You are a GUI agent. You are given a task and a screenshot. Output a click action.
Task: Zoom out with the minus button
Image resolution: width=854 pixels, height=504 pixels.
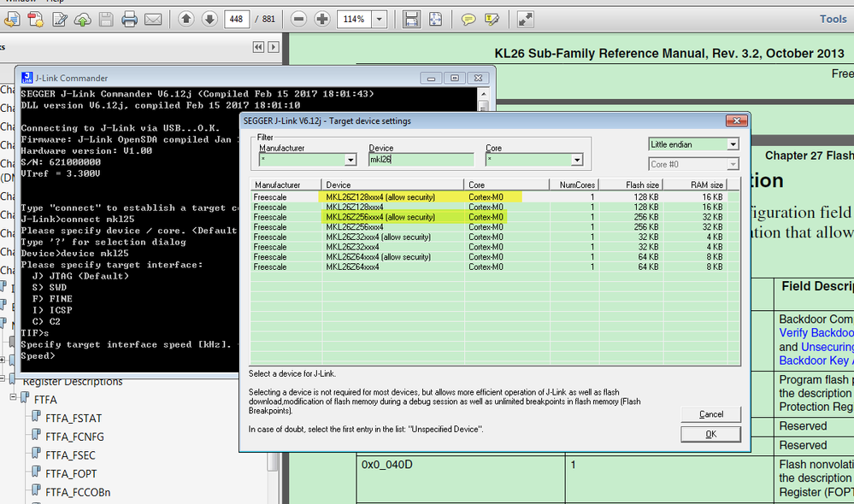pos(298,19)
